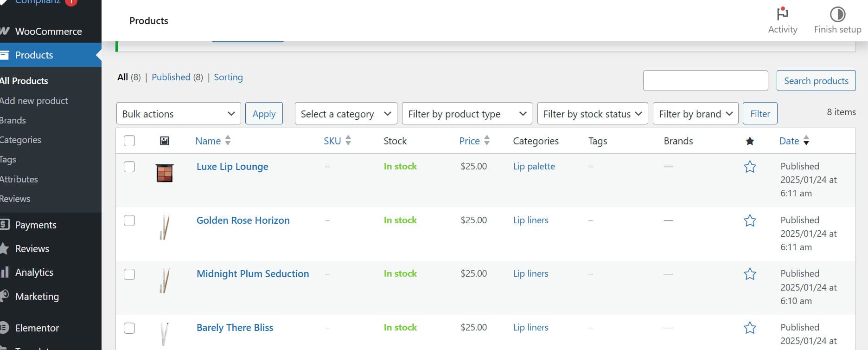Screen dimensions: 868x350
Task: Check the Luxe Lip Lounge row checkbox
Action: (129, 167)
